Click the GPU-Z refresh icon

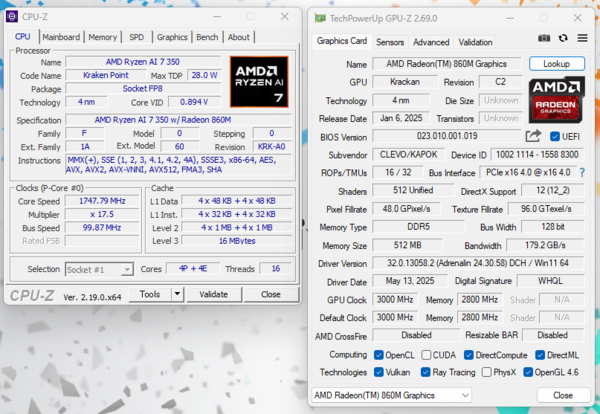(x=563, y=38)
